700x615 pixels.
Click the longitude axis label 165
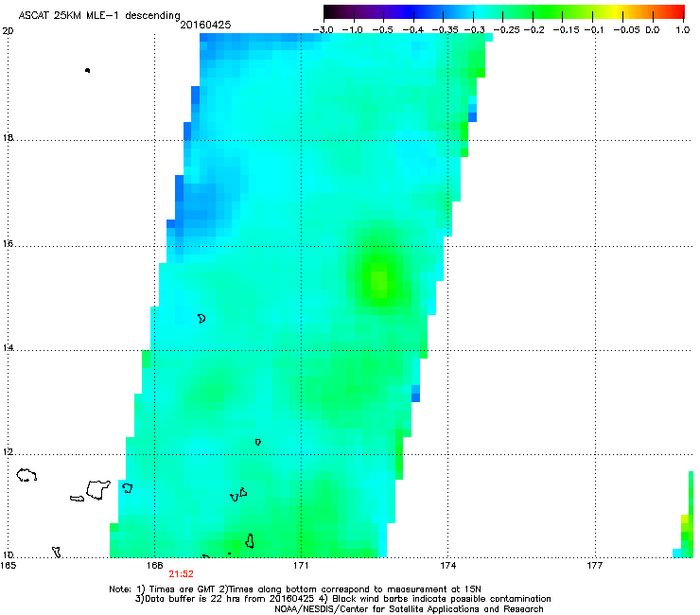click(9, 566)
